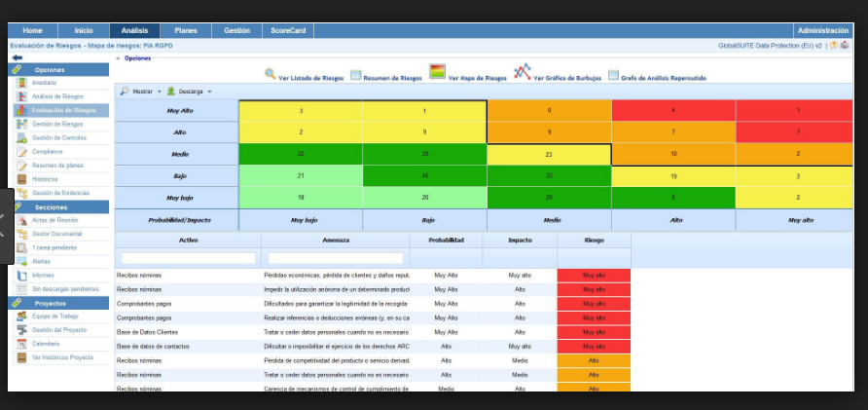
Task: Open the Gestor Documental sidebar entry
Action: tap(56, 234)
